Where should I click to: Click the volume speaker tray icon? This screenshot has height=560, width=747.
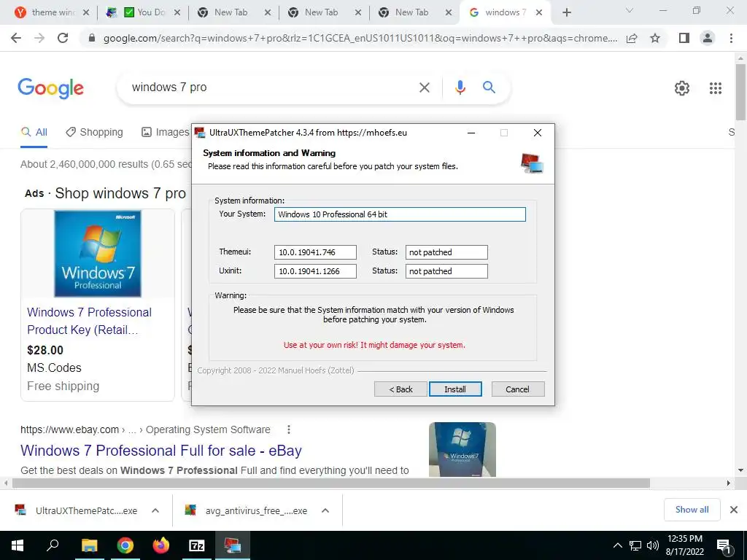click(x=653, y=545)
